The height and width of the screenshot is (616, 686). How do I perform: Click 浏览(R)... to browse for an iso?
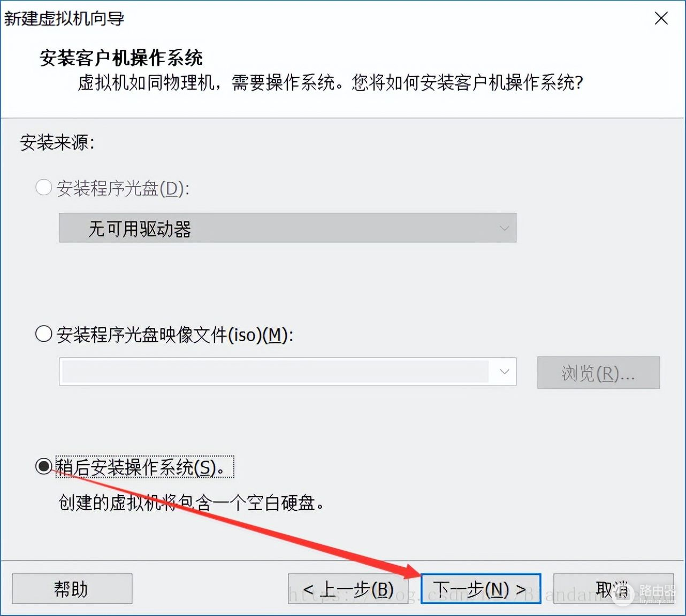(x=598, y=373)
